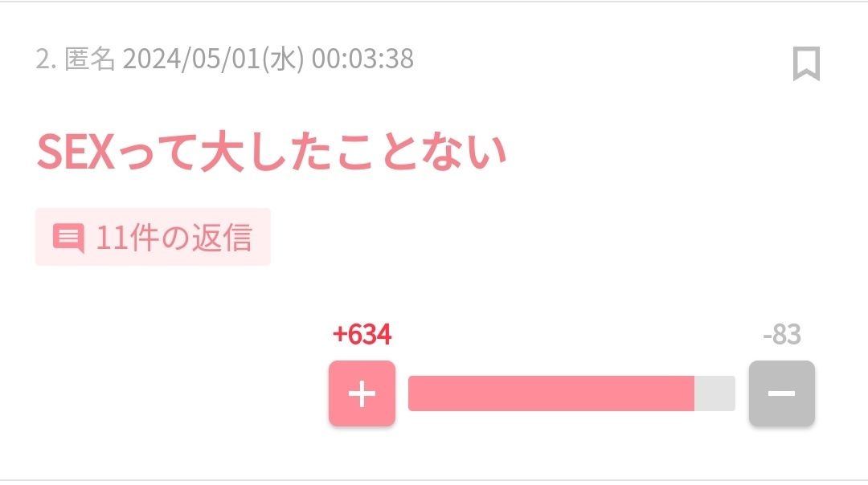Open the 11件の返信 replies
The width and height of the screenshot is (868, 485).
[x=153, y=237]
